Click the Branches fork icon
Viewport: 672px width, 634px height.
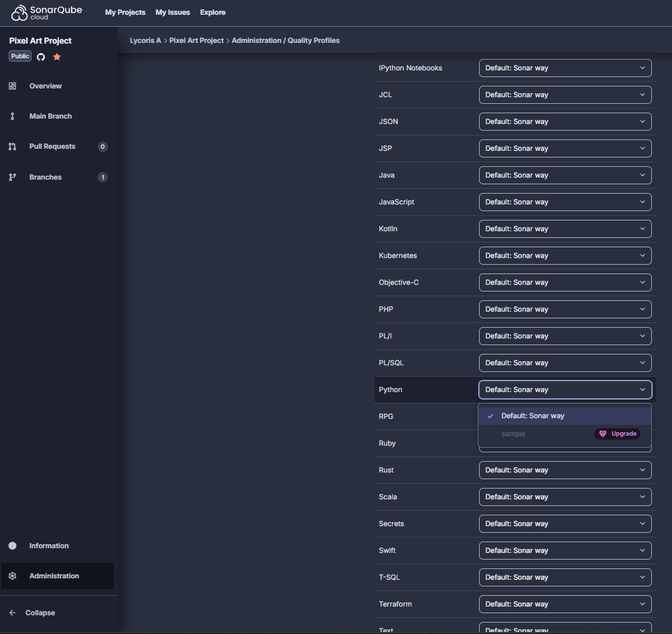tap(13, 177)
